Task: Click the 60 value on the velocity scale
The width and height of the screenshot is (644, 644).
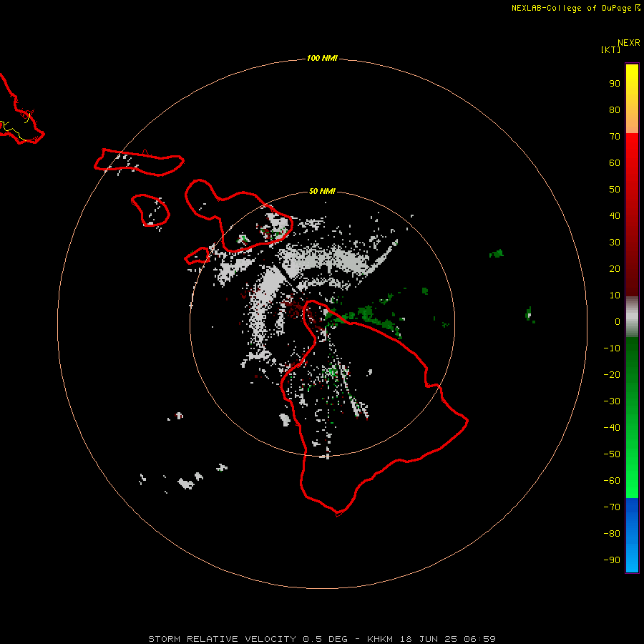Action: click(x=615, y=162)
